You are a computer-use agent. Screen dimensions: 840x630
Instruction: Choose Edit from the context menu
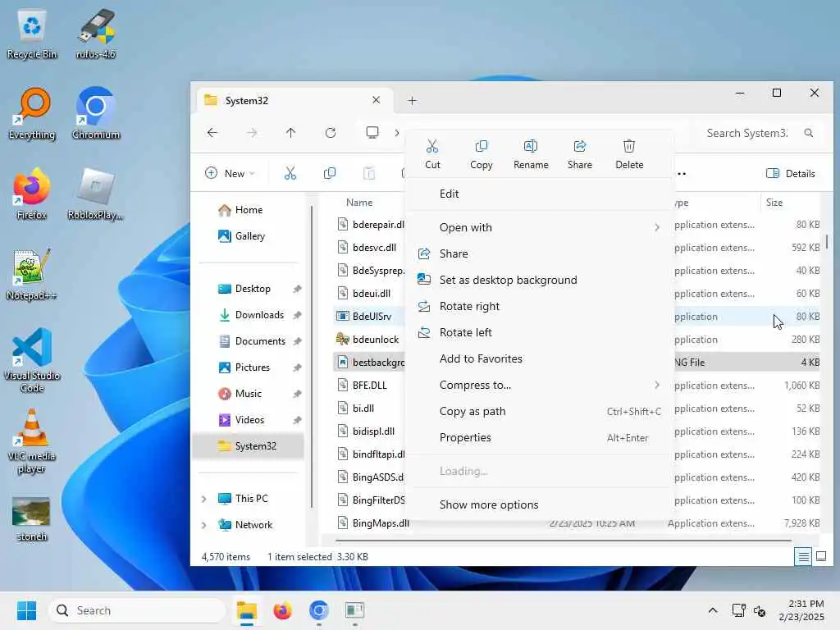(538, 194)
